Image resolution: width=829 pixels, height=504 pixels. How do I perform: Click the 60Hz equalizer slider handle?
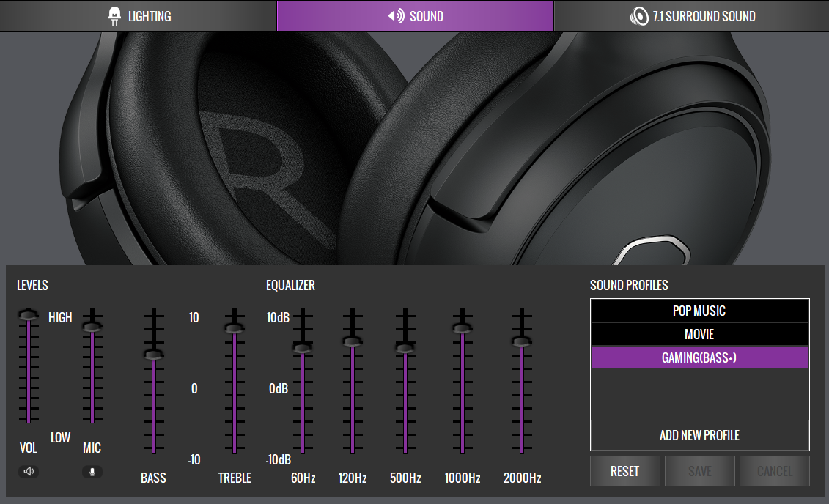(302, 348)
